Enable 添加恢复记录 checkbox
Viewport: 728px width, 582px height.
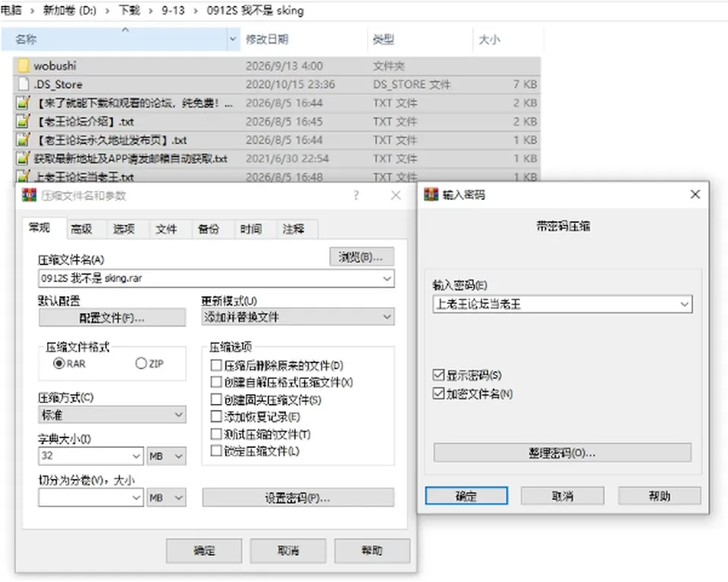[216, 416]
